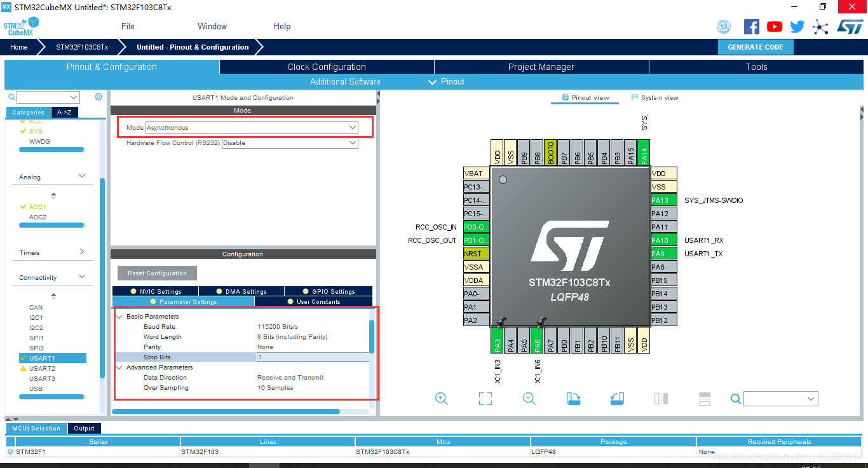Switch to Clock Configuration tab

[x=327, y=67]
